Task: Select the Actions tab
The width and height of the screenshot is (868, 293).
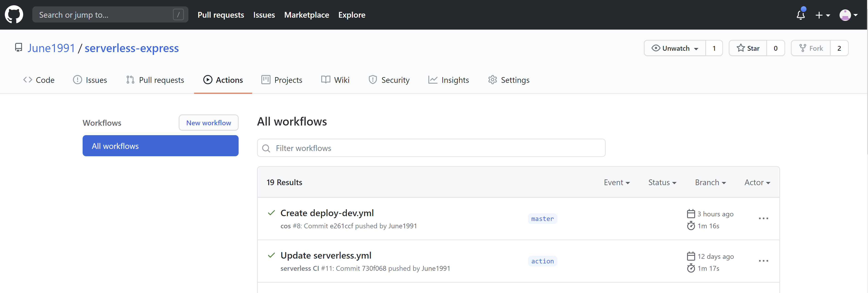Action: tap(223, 80)
